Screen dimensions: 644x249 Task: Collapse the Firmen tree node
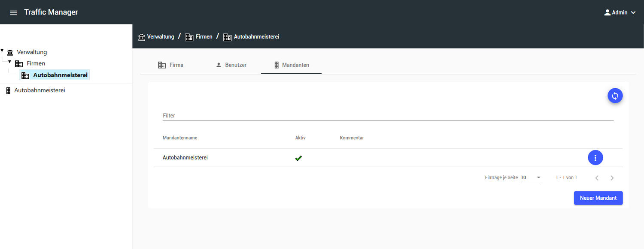point(9,62)
